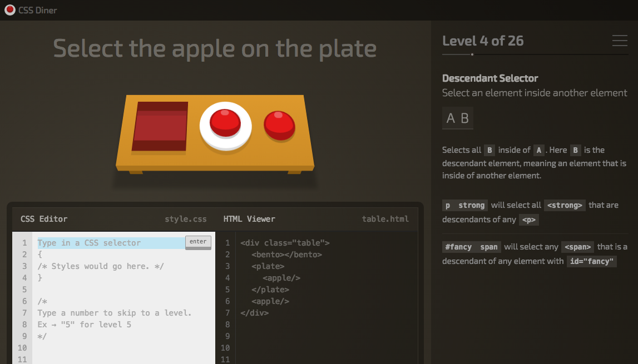
Task: Click the 'p strong' example code
Action: click(465, 205)
